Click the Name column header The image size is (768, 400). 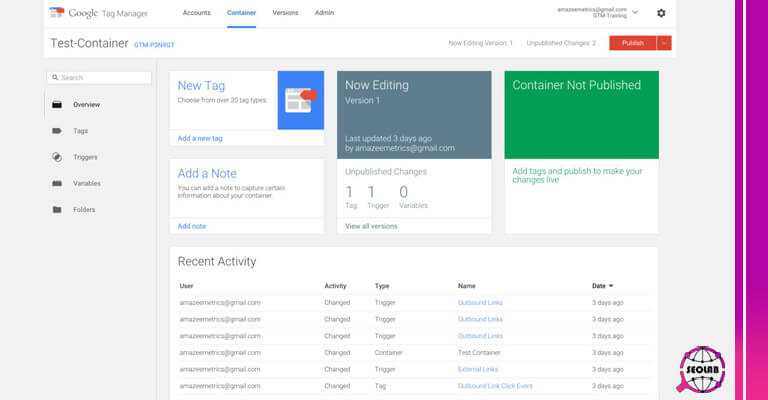click(466, 286)
